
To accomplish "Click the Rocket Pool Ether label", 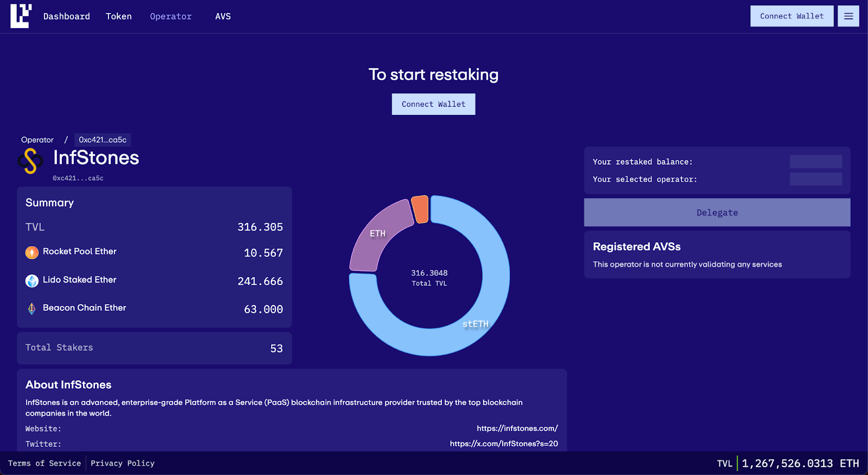I will coord(80,252).
